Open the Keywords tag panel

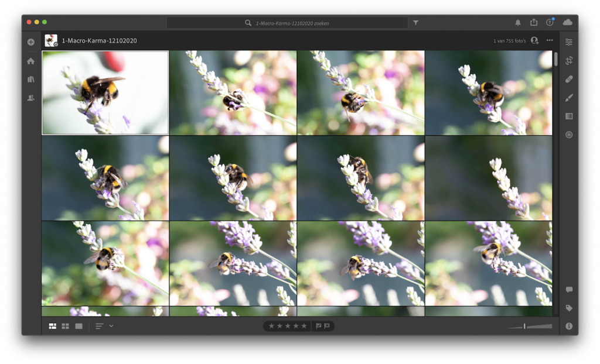(x=569, y=308)
